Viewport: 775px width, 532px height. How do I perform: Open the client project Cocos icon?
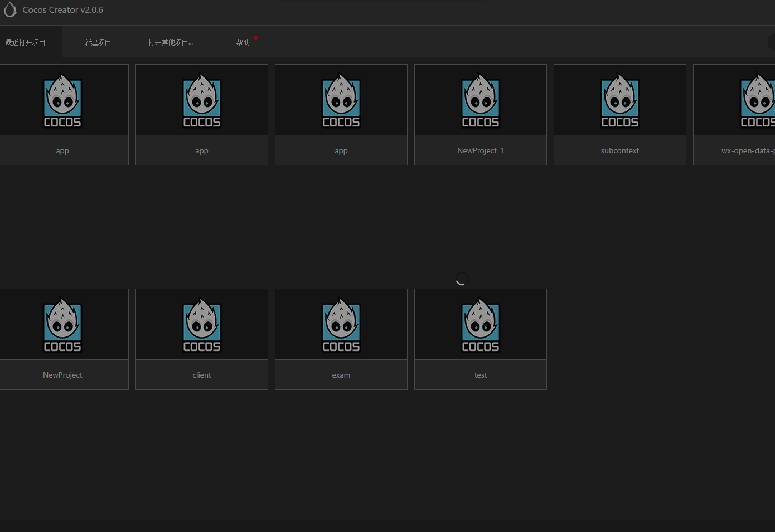[202, 325]
